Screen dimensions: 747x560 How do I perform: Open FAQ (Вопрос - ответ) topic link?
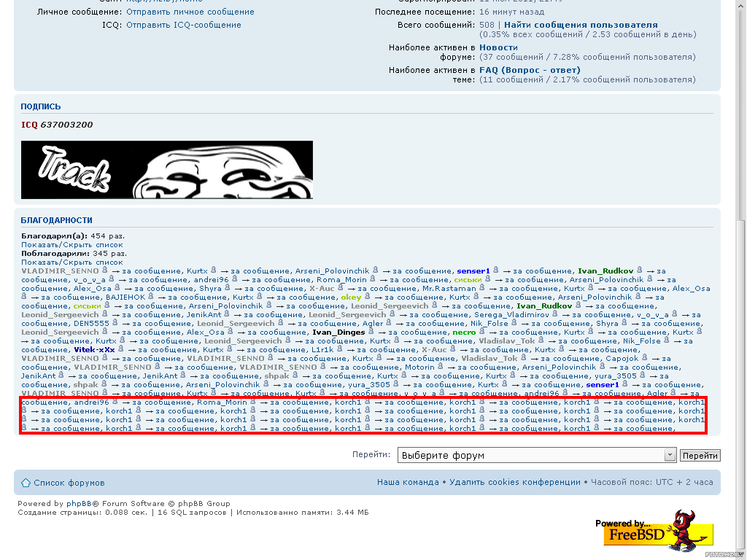coord(530,70)
